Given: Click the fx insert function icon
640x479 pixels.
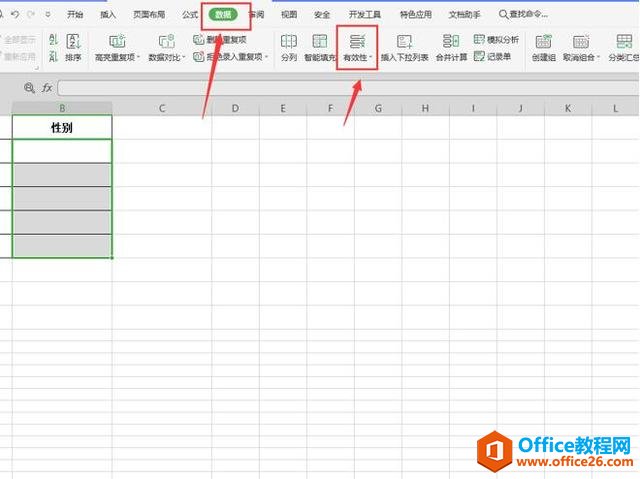Looking at the screenshot, I should tap(47, 88).
